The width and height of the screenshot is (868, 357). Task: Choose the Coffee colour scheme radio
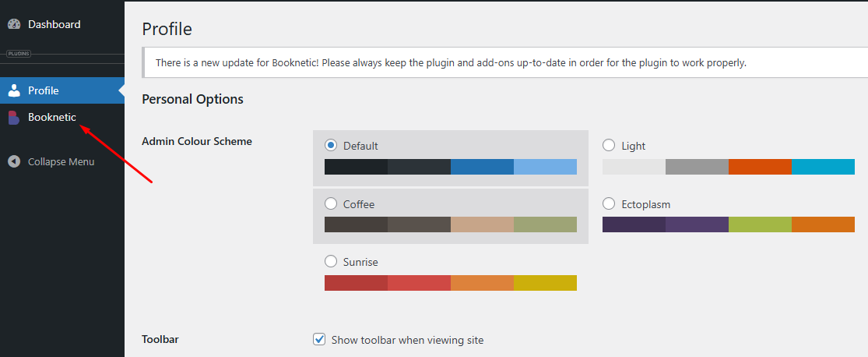[x=331, y=204]
